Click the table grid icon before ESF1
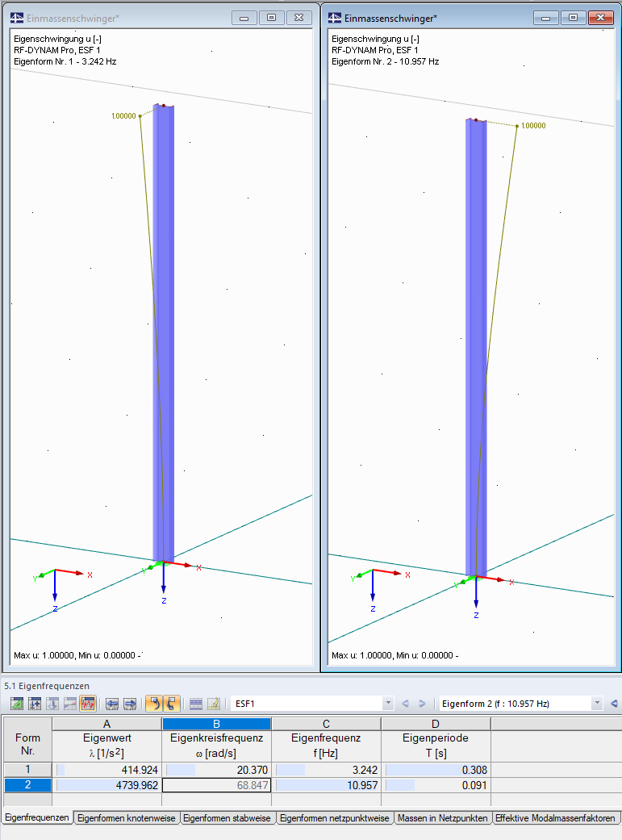This screenshot has height=840, width=622. (x=196, y=704)
